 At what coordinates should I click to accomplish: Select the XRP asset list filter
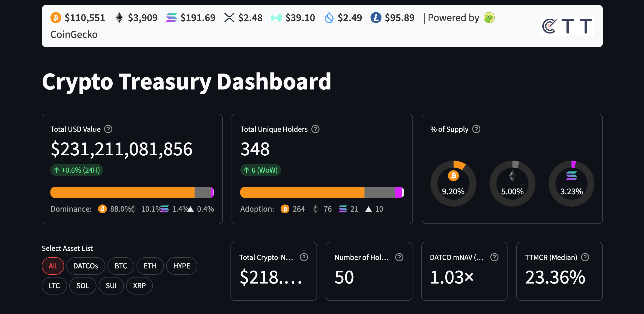click(139, 286)
